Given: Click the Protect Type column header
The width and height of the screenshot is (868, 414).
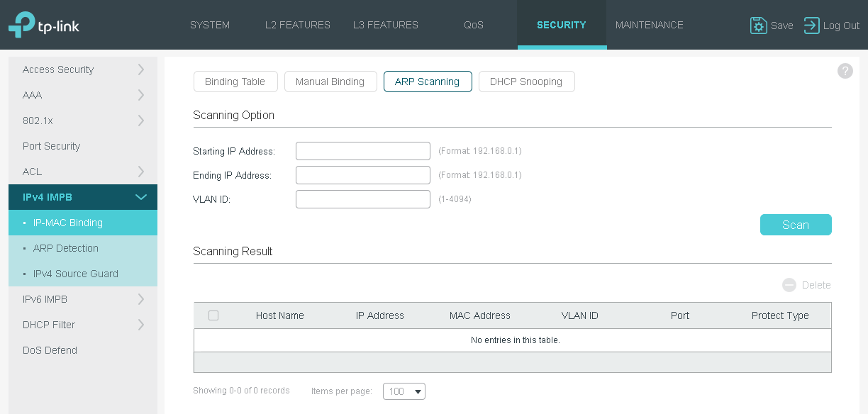Looking at the screenshot, I should point(780,315).
